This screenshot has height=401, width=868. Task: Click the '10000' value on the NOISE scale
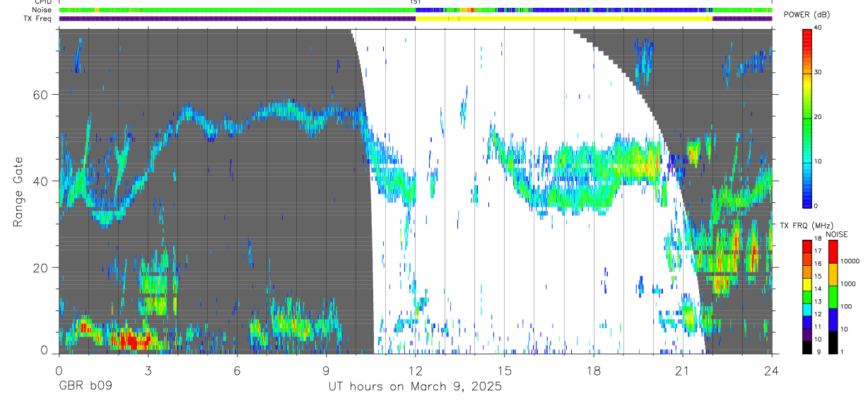click(x=850, y=261)
